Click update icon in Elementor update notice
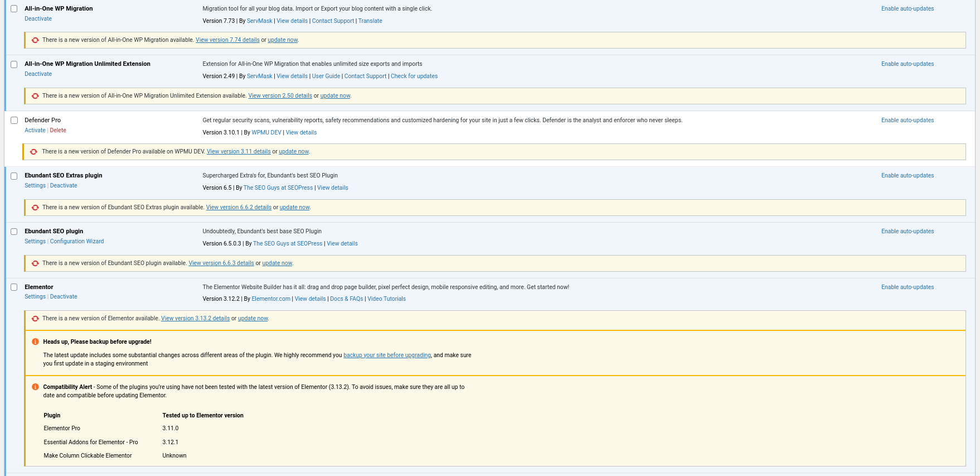 [x=35, y=319]
